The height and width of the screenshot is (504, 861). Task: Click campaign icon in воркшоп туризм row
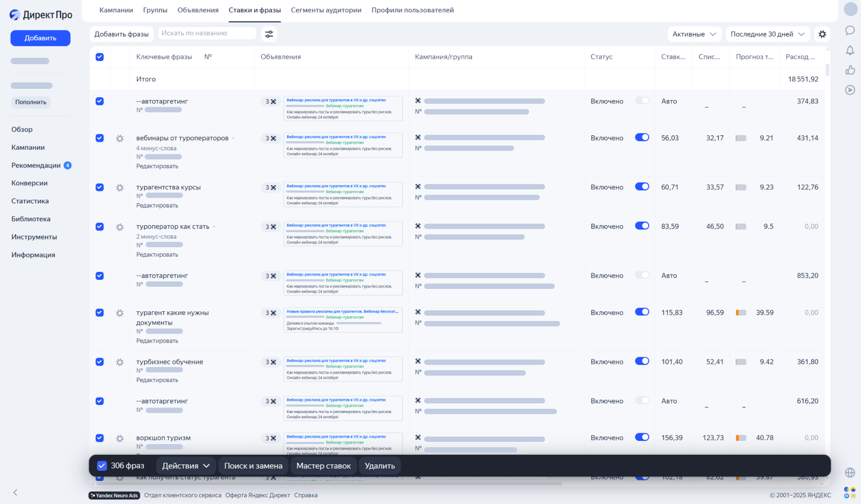click(x=418, y=438)
